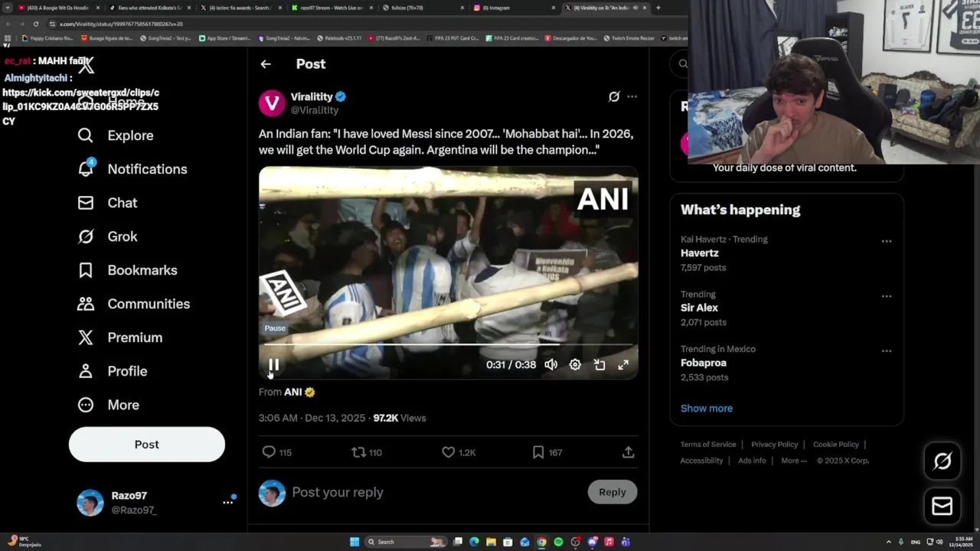Open options for the Havertz trend
The height and width of the screenshot is (551, 980).
[x=886, y=241]
